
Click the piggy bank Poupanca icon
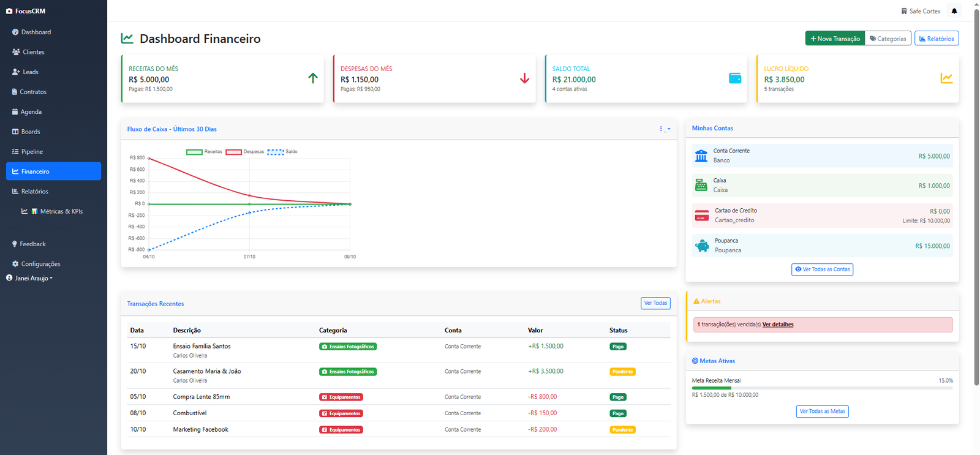click(702, 246)
